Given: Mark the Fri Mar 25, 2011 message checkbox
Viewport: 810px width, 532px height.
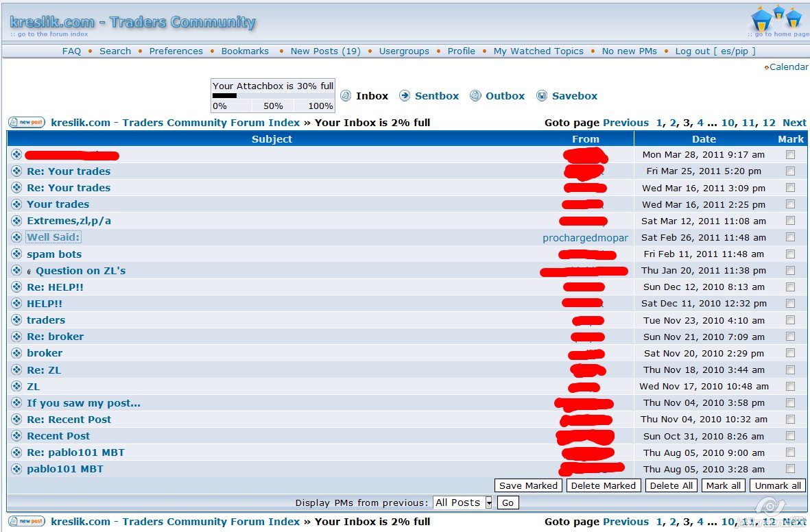Looking at the screenshot, I should (x=790, y=171).
